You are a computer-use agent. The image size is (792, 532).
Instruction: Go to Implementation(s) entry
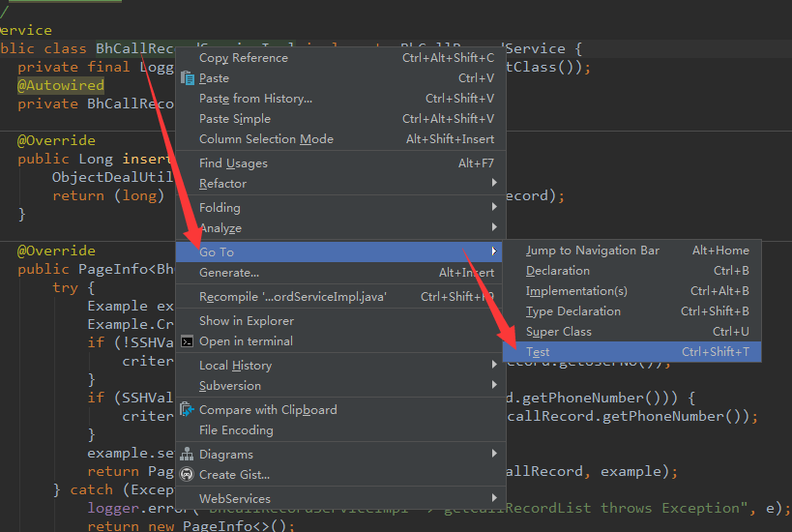pos(576,291)
